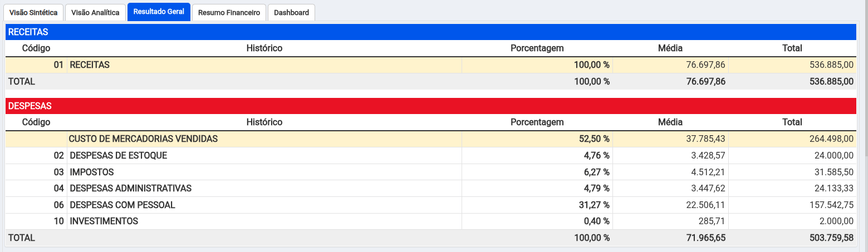Open the Visão Analítica tab
The image size is (868, 252).
tap(95, 12)
